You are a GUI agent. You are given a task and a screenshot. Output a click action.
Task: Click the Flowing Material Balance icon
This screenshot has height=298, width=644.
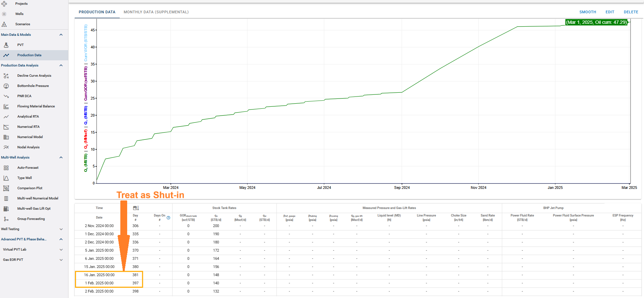click(6, 106)
